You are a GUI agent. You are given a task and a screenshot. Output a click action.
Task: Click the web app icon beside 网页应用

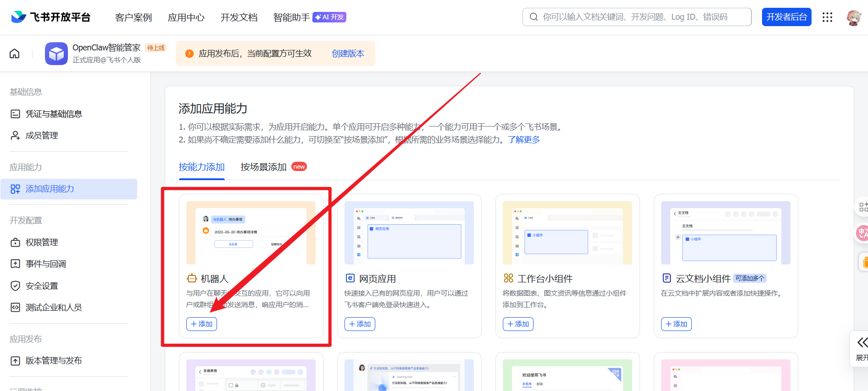click(350, 278)
